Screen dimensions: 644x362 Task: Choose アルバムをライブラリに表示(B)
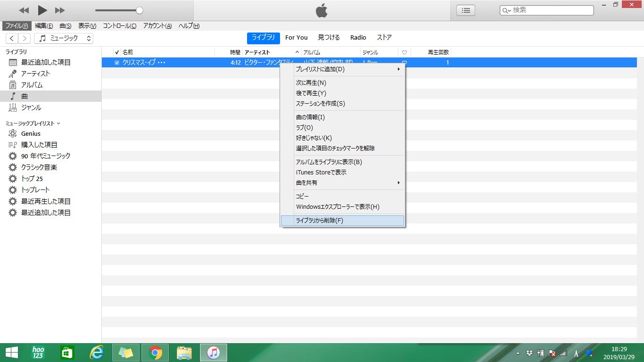pos(343,162)
